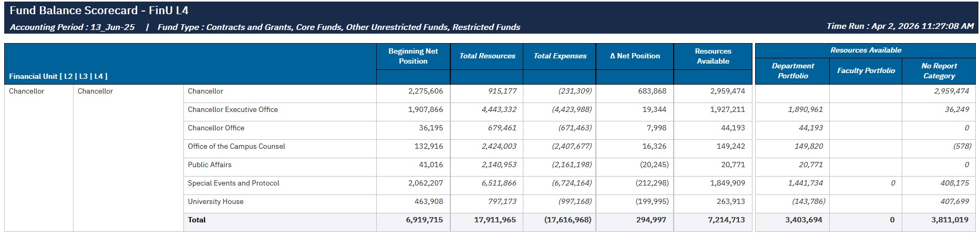Click the Total Expenses column header
This screenshot has height=236, width=980.
560,56
